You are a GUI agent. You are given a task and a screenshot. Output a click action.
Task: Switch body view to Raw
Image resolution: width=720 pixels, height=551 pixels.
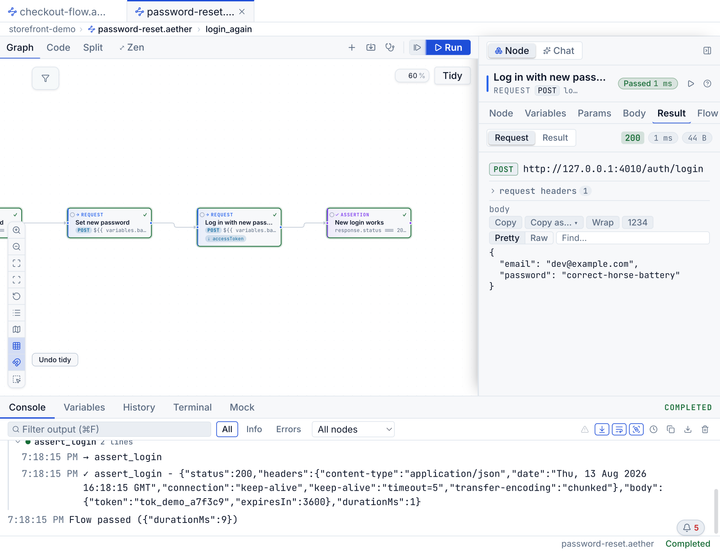pyautogui.click(x=539, y=238)
